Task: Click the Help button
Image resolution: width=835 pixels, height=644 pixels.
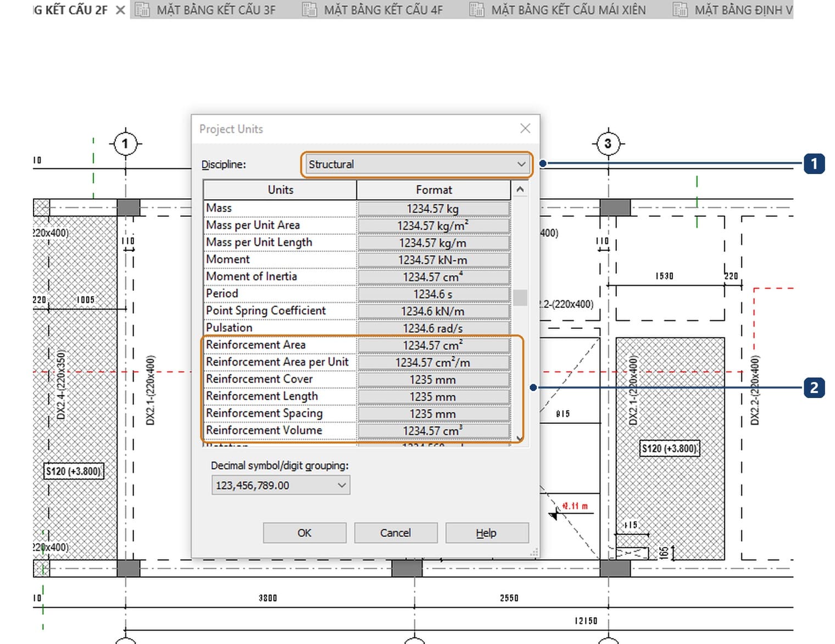Action: click(487, 533)
